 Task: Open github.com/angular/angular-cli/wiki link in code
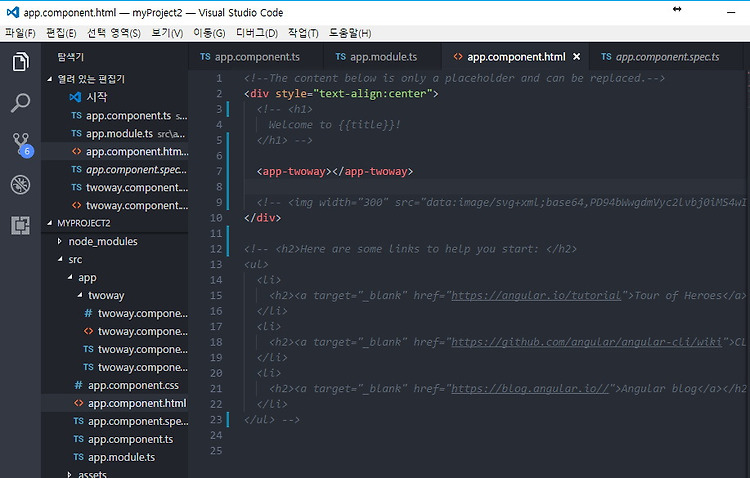[586, 342]
